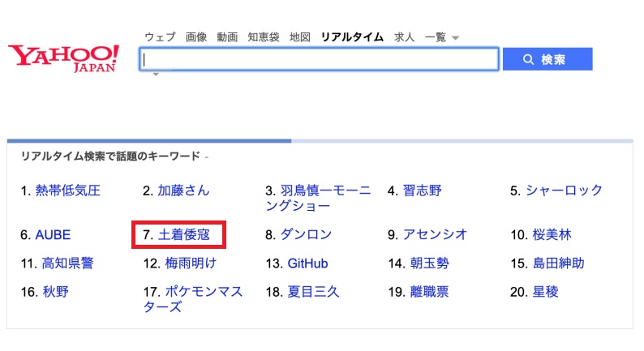
Task: Click the GitHub trending keyword
Action: [x=308, y=263]
